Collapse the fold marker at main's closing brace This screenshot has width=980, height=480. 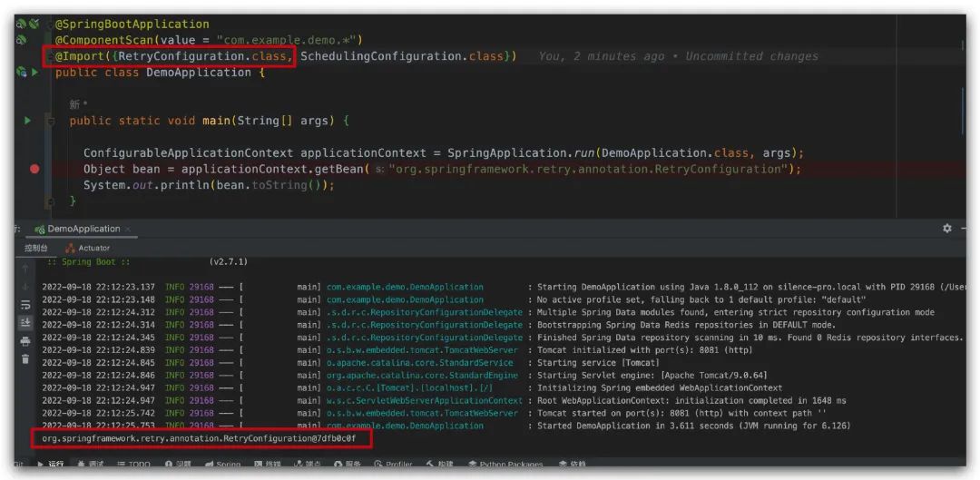[49, 201]
